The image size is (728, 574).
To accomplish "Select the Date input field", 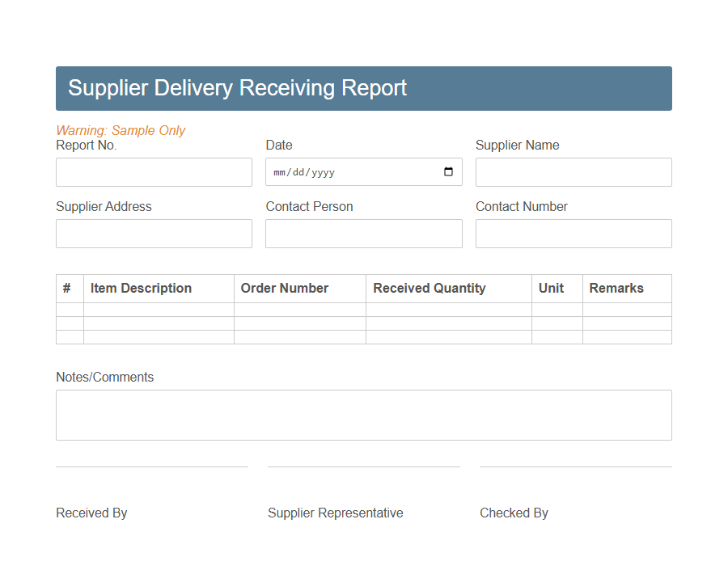I will click(348, 171).
